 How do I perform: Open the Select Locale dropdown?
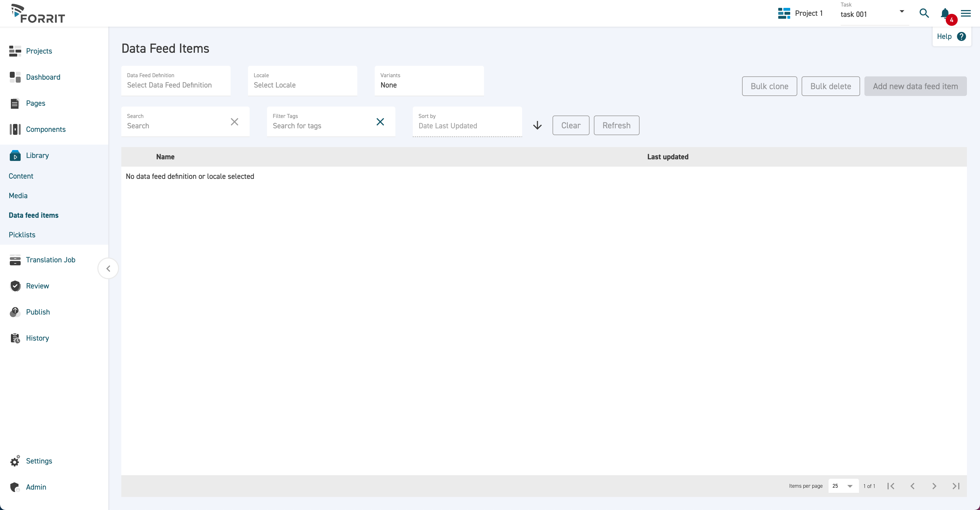302,81
